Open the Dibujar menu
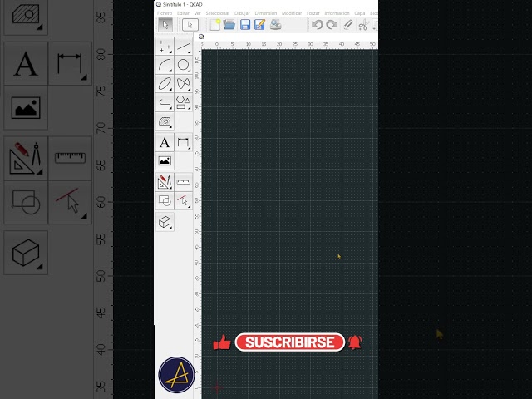 [242, 13]
